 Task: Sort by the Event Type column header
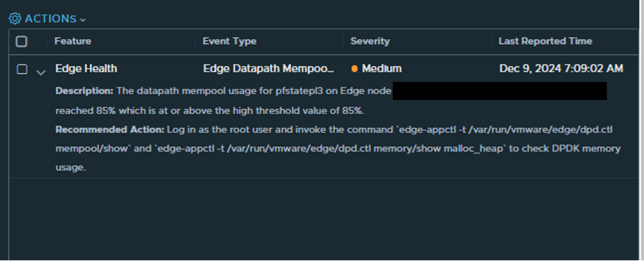click(x=230, y=41)
